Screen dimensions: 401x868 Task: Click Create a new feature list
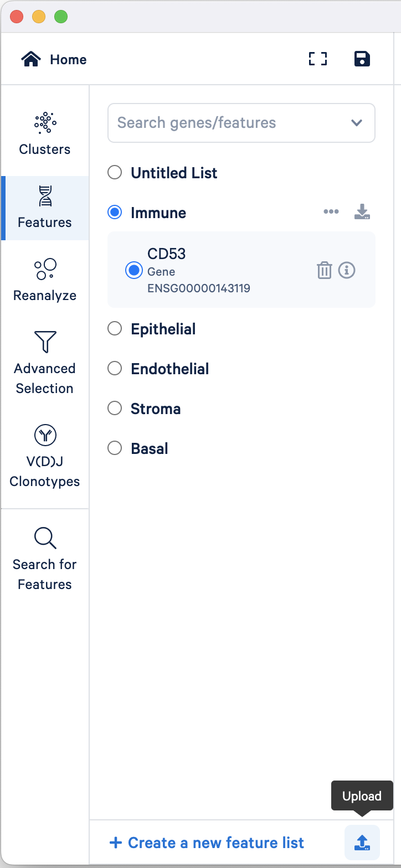(x=207, y=843)
